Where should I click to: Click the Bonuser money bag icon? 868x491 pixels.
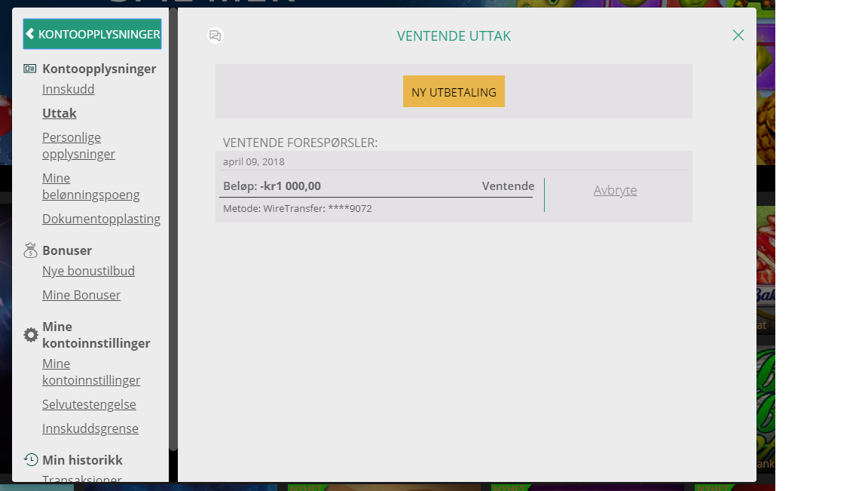tap(30, 250)
